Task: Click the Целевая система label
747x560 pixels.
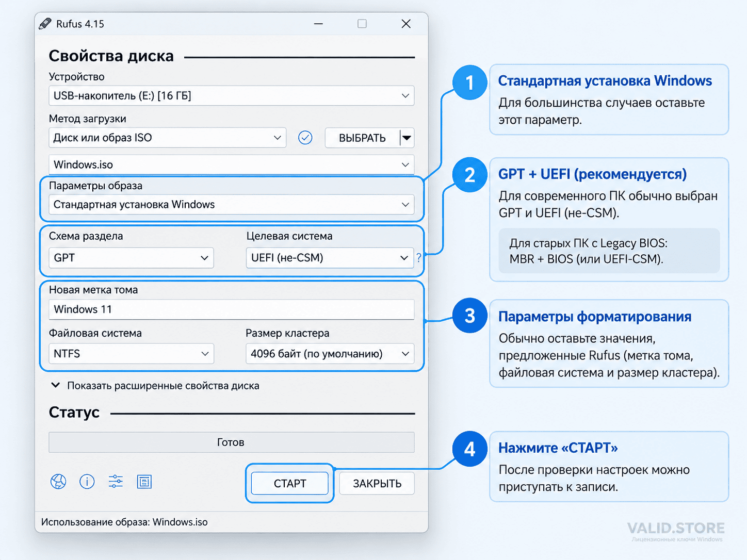Action: click(289, 236)
